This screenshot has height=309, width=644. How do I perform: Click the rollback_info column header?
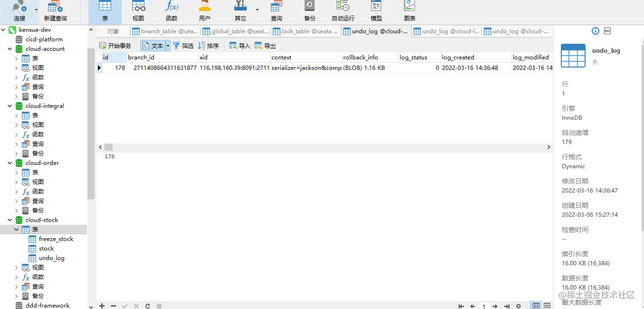pyautogui.click(x=370, y=57)
